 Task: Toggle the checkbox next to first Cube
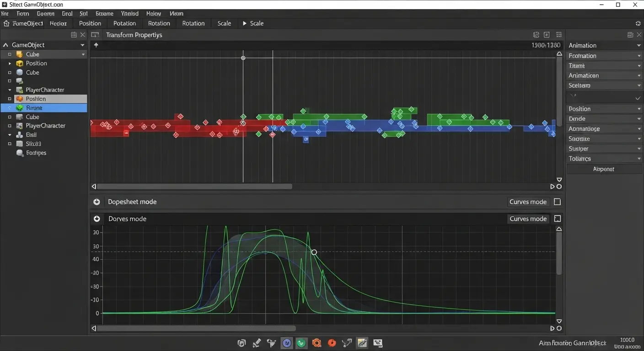[x=10, y=54]
